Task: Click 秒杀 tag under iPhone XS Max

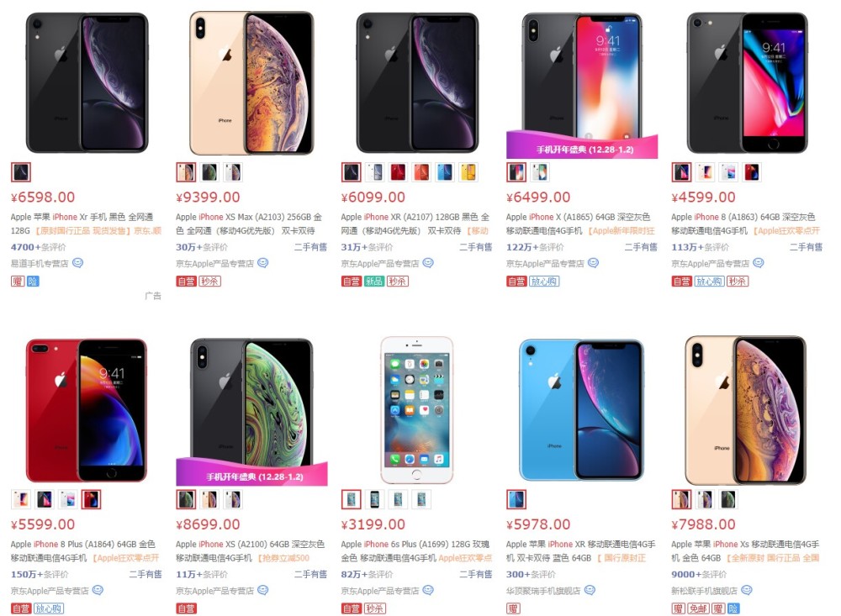Action: 209,281
